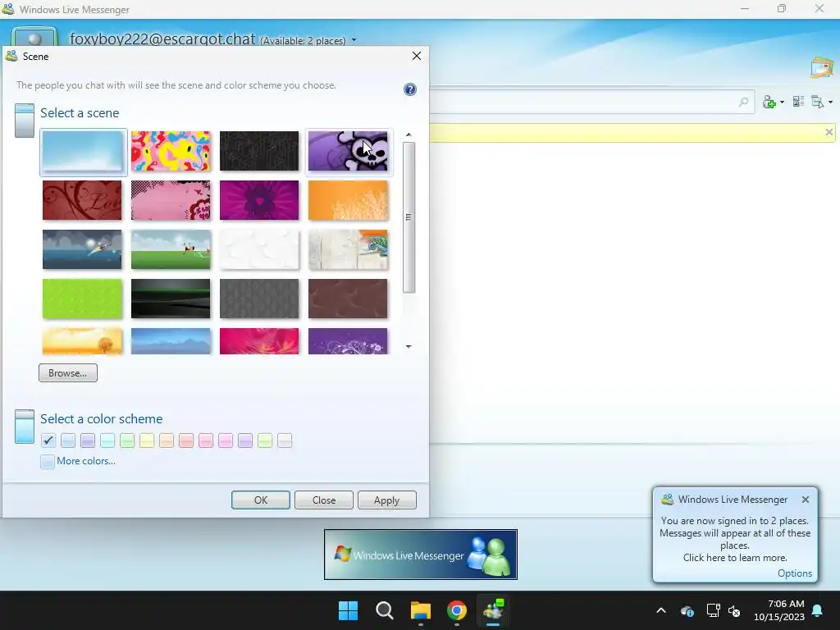Choose the blue mountain skyline scene
Screen dimensions: 840x630
click(x=171, y=341)
